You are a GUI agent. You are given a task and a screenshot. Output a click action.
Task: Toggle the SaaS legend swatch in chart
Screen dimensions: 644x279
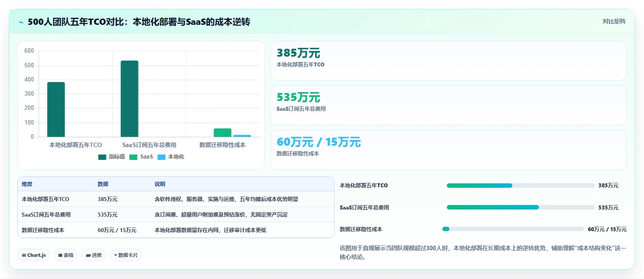click(x=133, y=157)
